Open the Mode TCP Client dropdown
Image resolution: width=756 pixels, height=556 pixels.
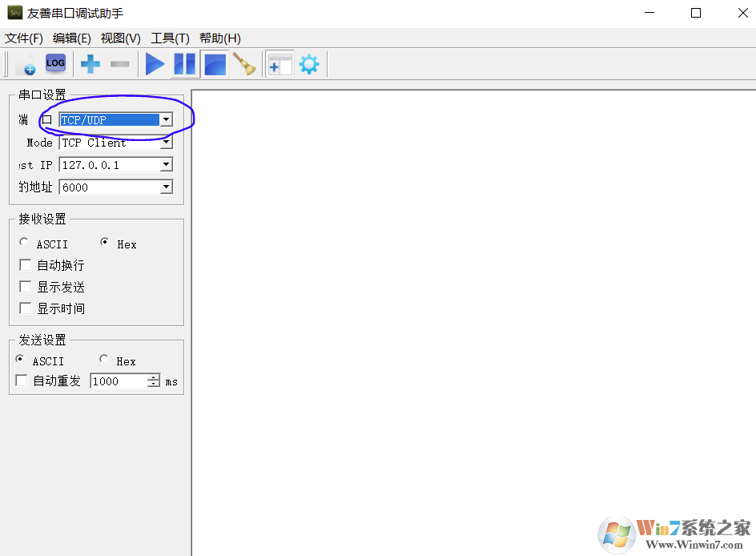coord(166,143)
